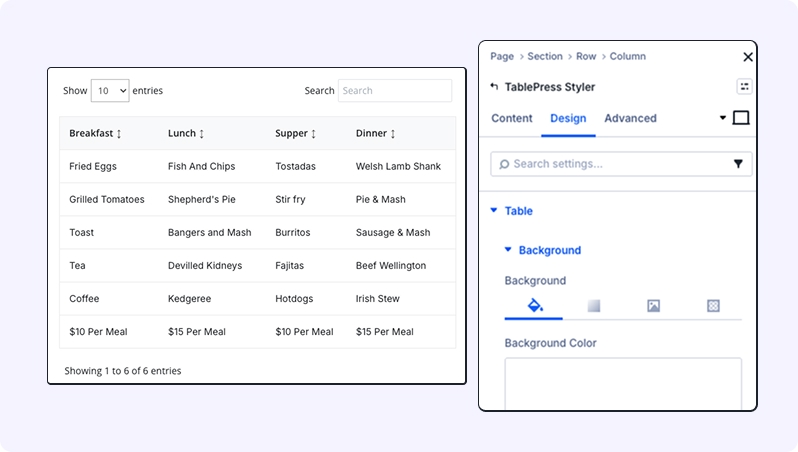Sort the table by Dinner column
798x452 pixels.
click(x=376, y=134)
